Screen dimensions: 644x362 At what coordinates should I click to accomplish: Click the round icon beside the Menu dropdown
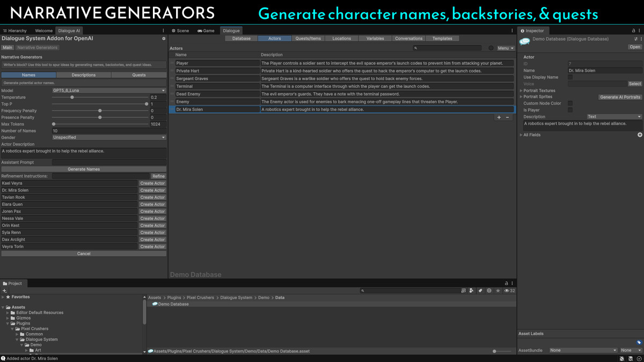pos(491,48)
